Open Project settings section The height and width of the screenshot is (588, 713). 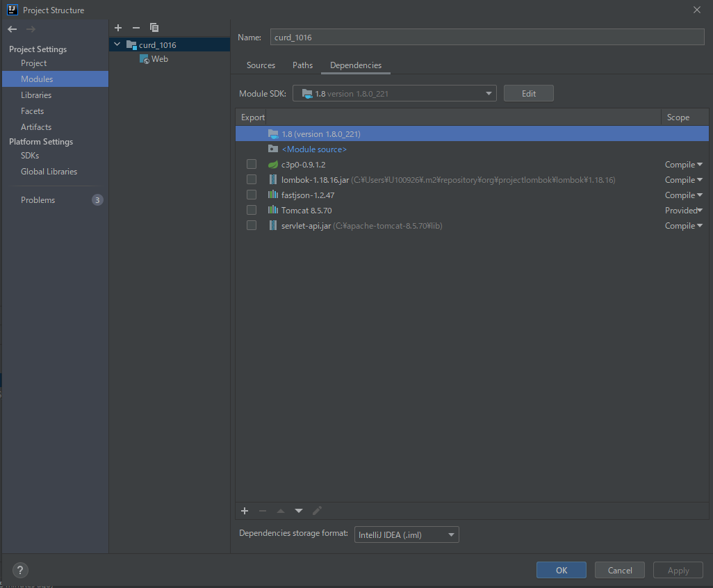tap(33, 63)
